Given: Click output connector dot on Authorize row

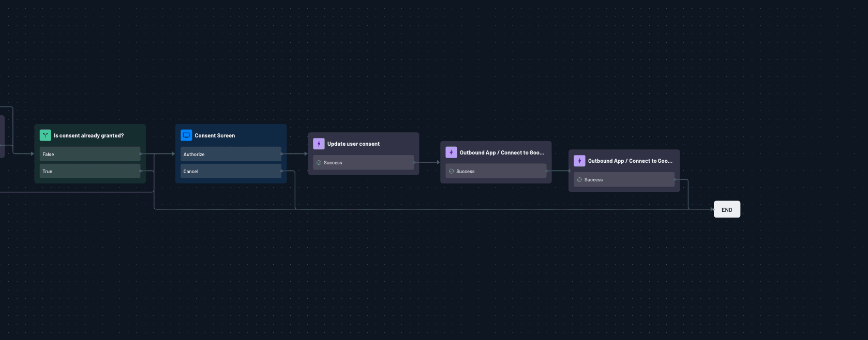Looking at the screenshot, I should pos(281,154).
